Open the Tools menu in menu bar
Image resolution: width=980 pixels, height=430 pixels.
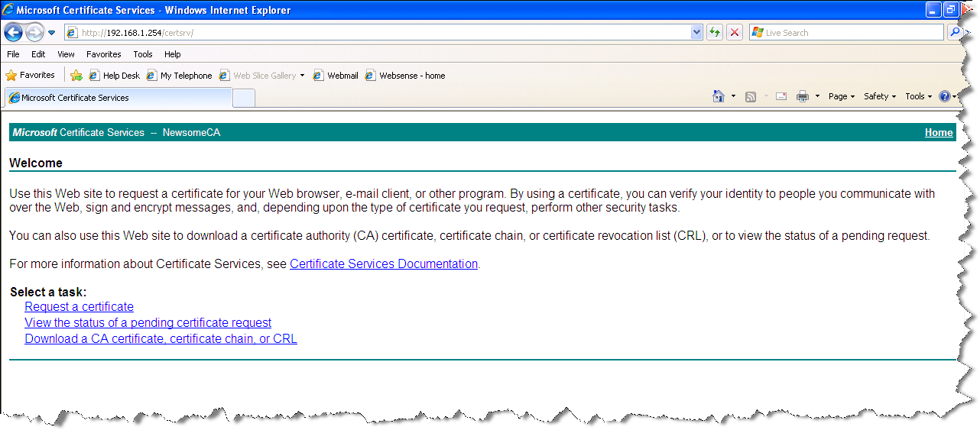point(143,54)
